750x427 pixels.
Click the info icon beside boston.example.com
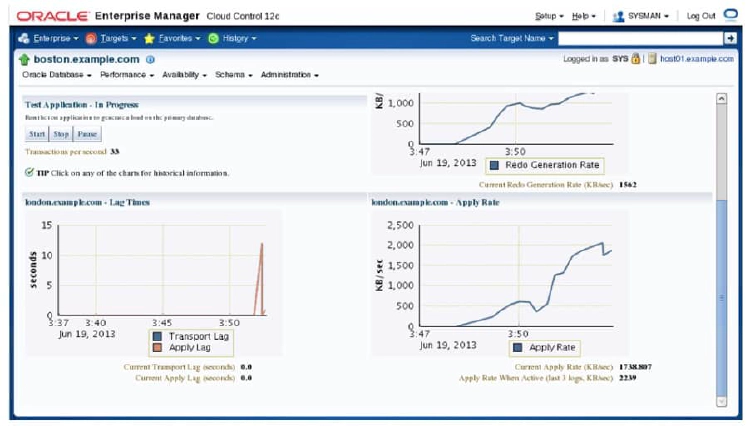pyautogui.click(x=150, y=60)
